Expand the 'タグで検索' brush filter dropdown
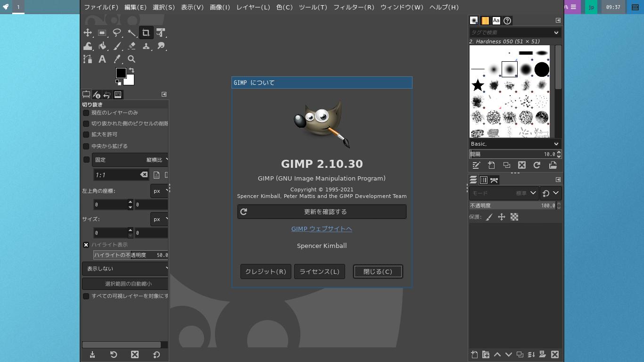The image size is (644, 362). pos(556,33)
